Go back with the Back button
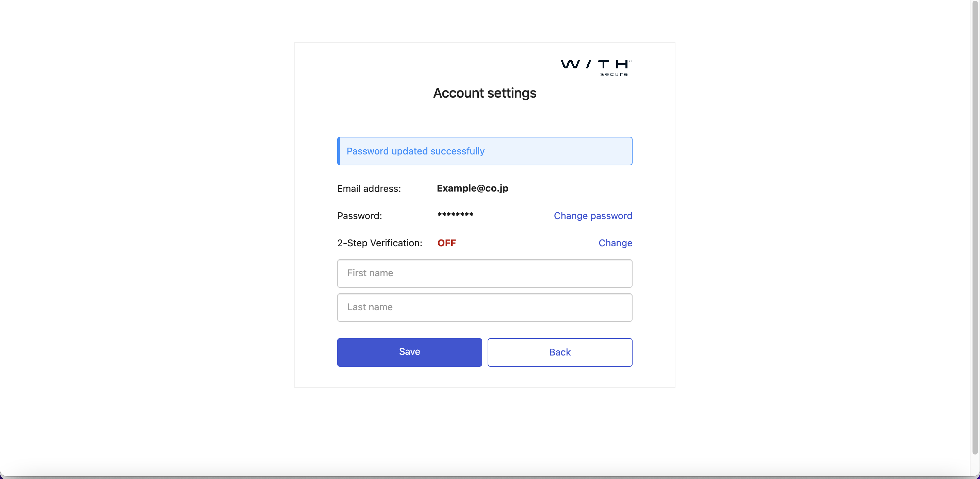 coord(560,352)
